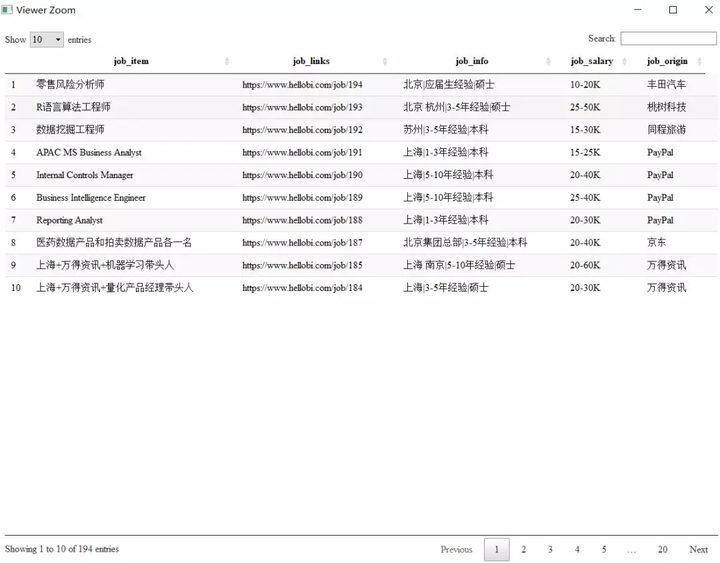Sort table by job_origin column header
This screenshot has height=563, width=720.
point(667,61)
